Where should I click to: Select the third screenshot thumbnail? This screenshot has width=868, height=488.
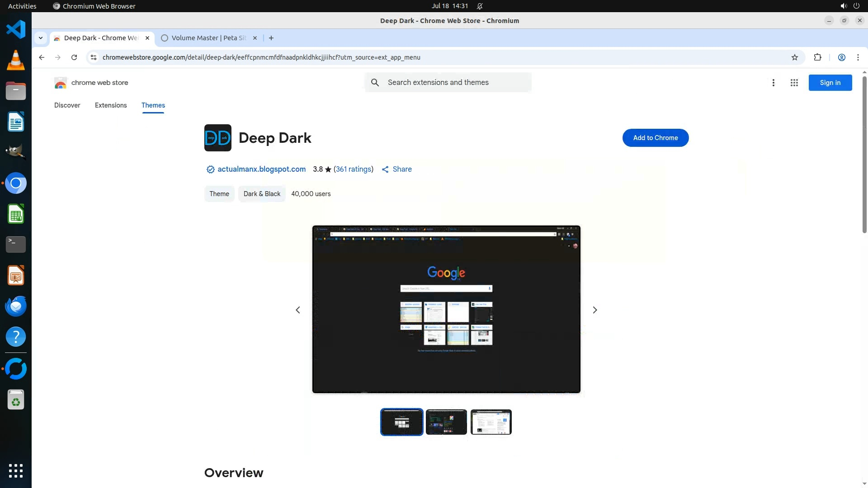491,422
